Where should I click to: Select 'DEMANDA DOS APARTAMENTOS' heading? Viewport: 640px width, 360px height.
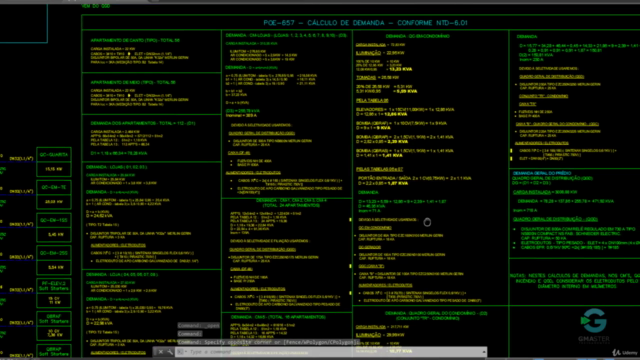coord(143,123)
